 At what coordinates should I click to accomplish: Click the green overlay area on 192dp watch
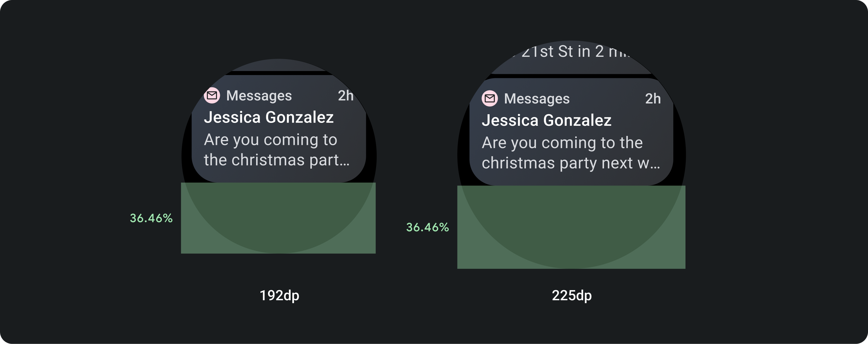point(278,218)
